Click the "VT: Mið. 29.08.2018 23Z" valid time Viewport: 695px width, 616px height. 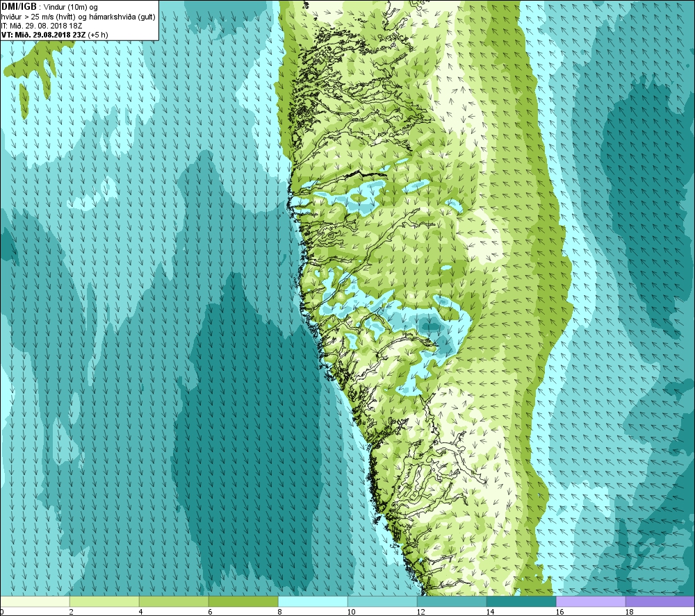pyautogui.click(x=43, y=35)
